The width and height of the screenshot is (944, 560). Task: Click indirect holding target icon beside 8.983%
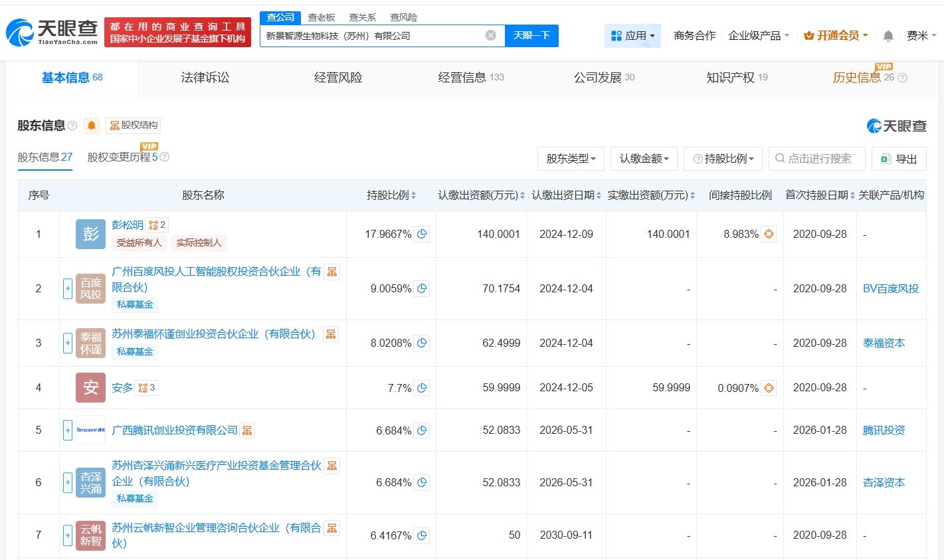tap(769, 234)
